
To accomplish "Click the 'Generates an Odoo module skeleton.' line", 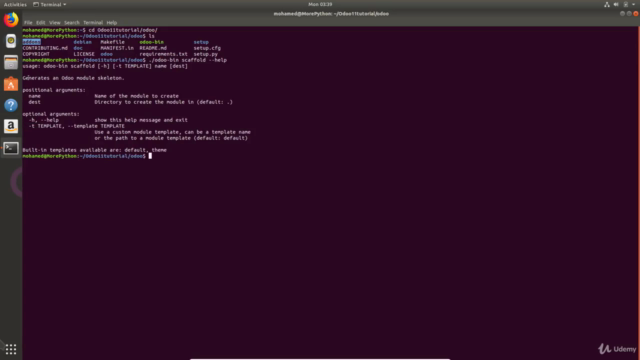I will coord(73,78).
